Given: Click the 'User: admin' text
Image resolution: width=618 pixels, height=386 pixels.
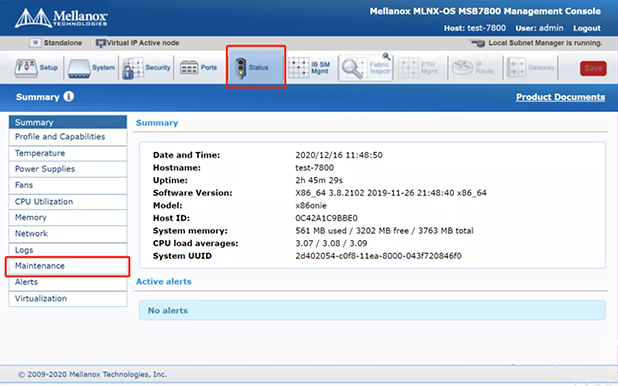Looking at the screenshot, I should click(x=539, y=28).
